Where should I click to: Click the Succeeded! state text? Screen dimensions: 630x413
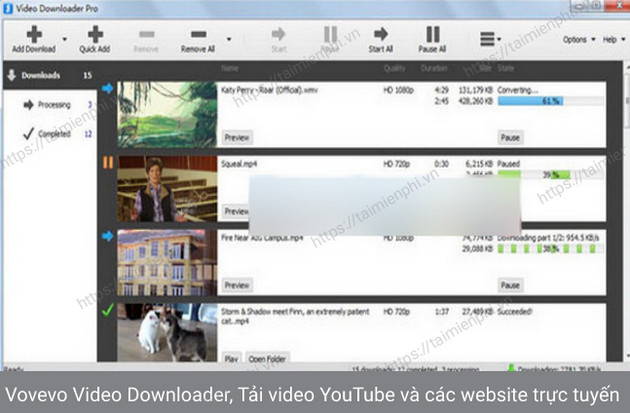point(515,311)
